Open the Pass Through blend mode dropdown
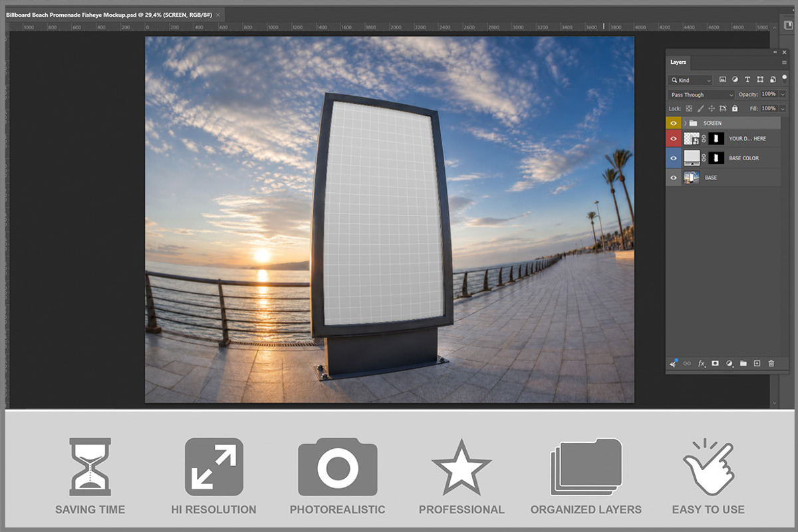Screen dimensions: 798x532 pos(701,95)
